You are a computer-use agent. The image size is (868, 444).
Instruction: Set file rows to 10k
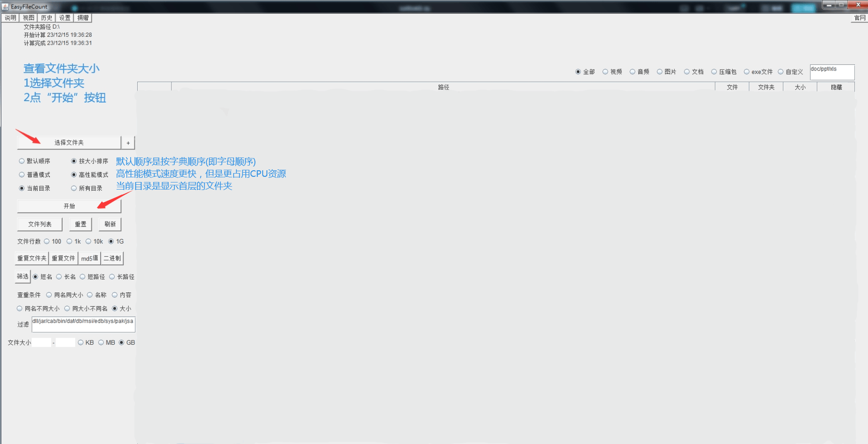88,242
